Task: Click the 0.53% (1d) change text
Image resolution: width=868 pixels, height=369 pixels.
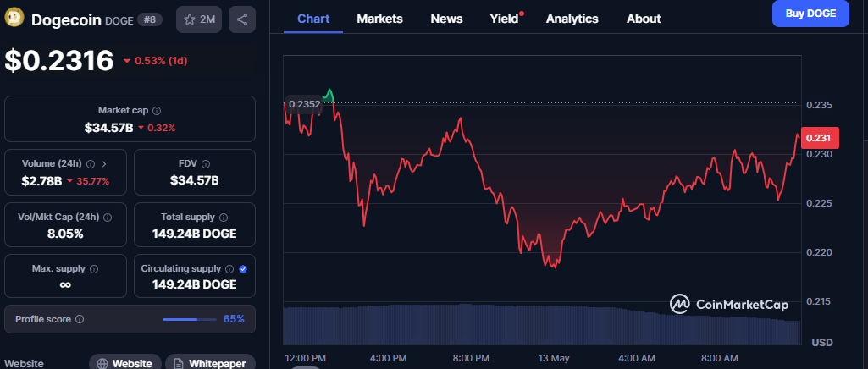Action: [x=159, y=61]
